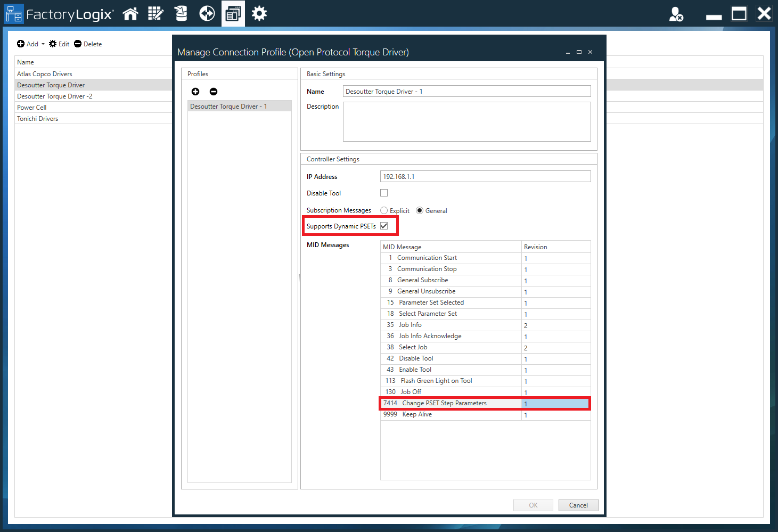Image resolution: width=778 pixels, height=532 pixels.
Task: Close the FactoryLogix main window
Action: point(764,13)
